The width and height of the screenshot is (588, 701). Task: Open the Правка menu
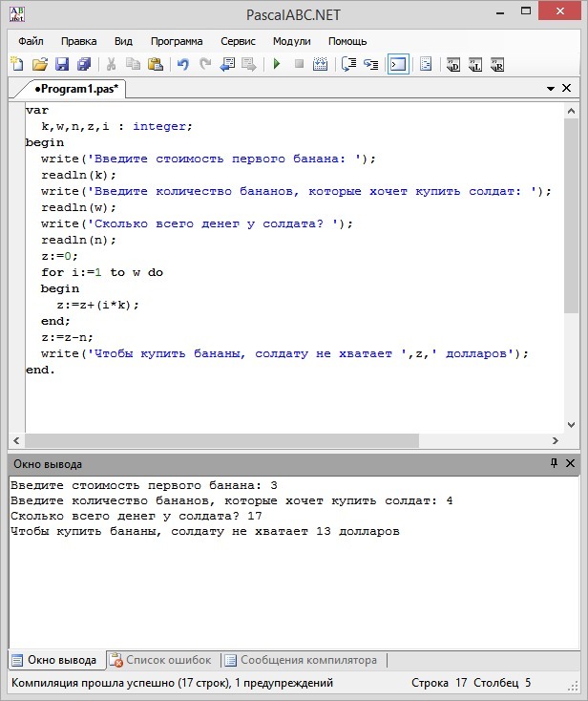(78, 41)
